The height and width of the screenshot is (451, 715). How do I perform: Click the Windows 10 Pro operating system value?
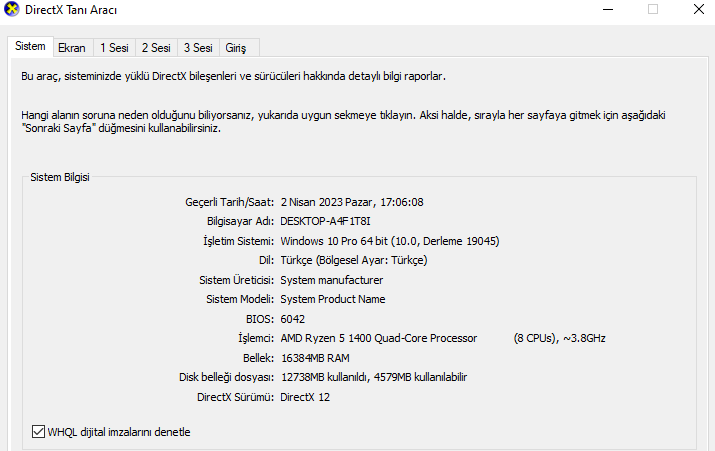pyautogui.click(x=390, y=241)
